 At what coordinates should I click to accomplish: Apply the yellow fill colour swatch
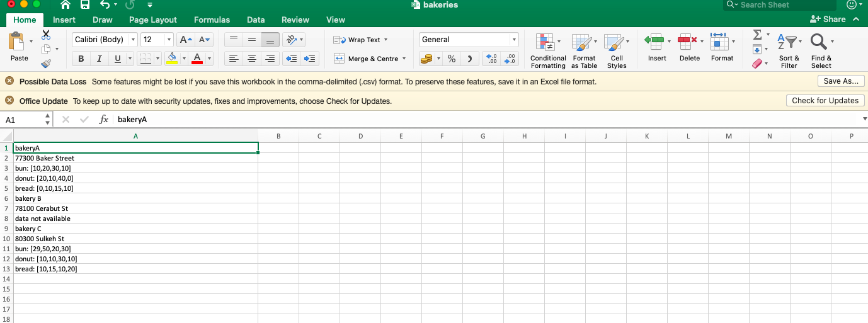click(172, 59)
